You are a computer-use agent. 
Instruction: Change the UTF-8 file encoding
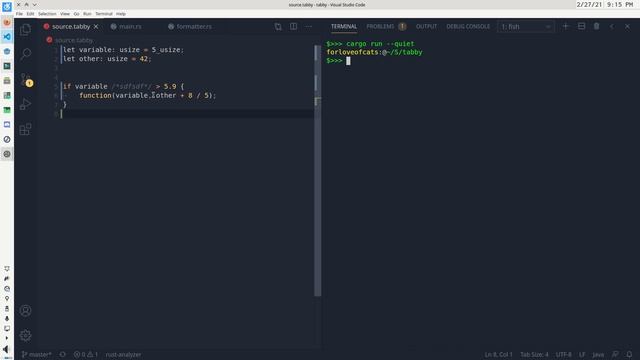pyautogui.click(x=564, y=355)
